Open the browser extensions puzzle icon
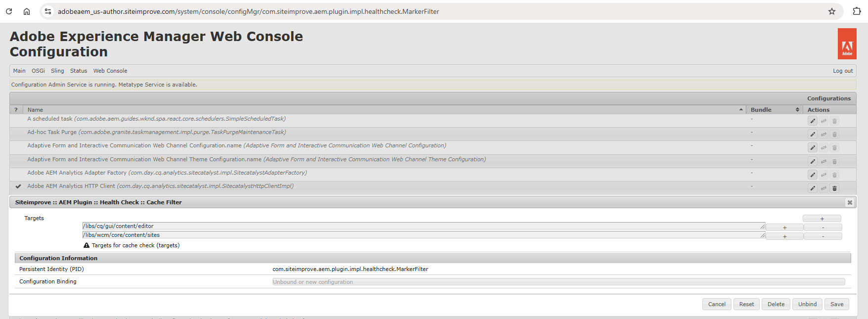 [x=857, y=11]
